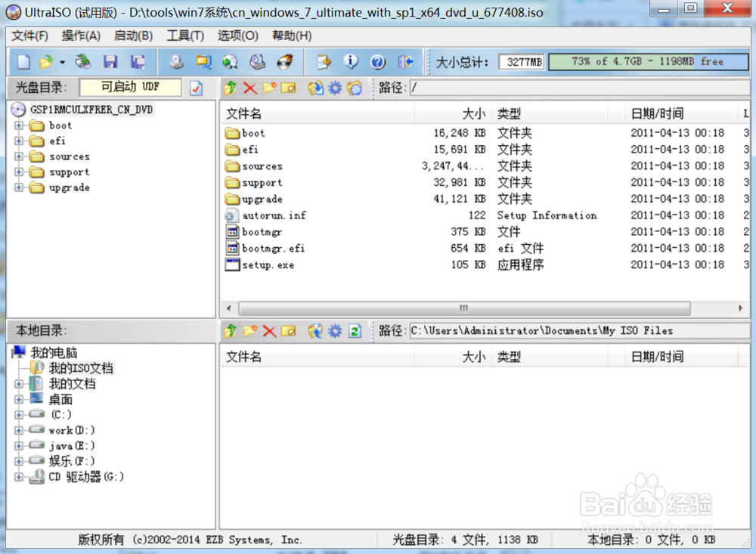756x554 pixels.
Task: Click the boot info checkmark icon
Action: pos(197,88)
